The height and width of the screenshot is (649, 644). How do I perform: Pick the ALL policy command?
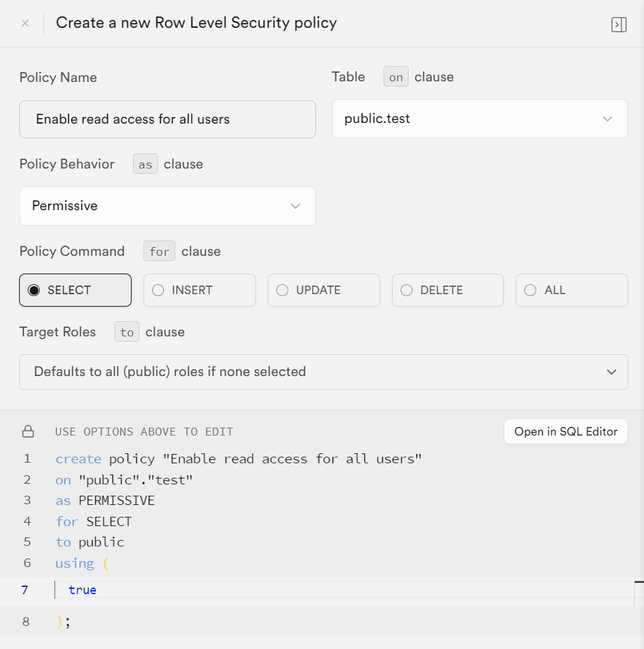tap(571, 290)
